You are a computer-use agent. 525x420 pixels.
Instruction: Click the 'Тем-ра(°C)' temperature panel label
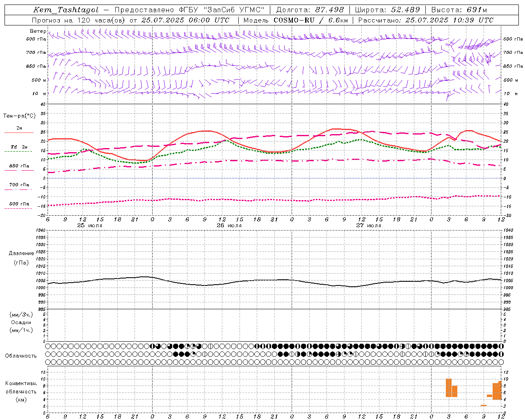[x=20, y=116]
